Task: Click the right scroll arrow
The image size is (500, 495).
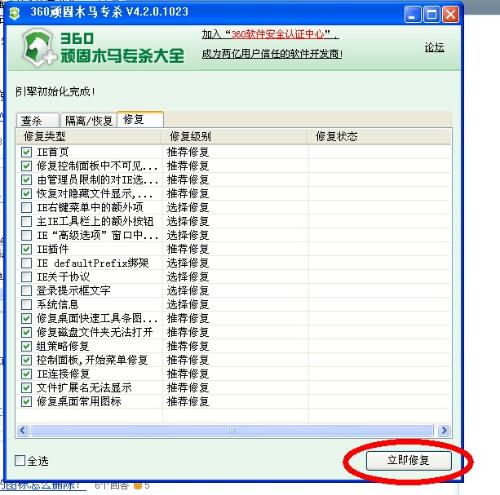Action: (444, 430)
